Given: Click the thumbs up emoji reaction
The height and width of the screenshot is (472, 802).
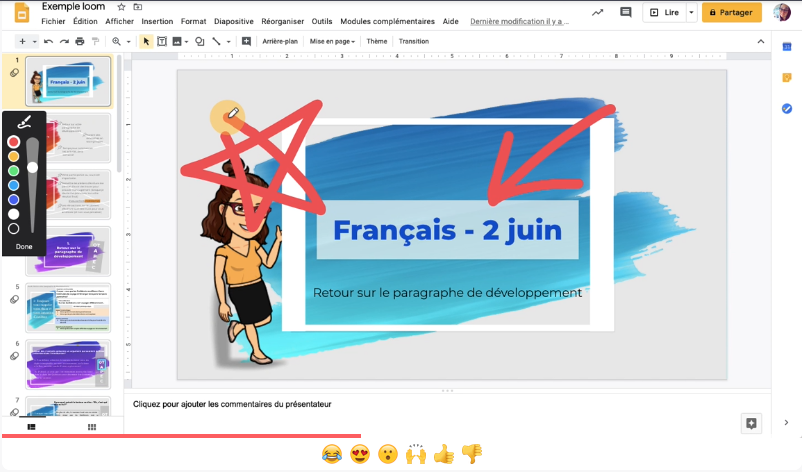Looking at the screenshot, I should pos(444,454).
